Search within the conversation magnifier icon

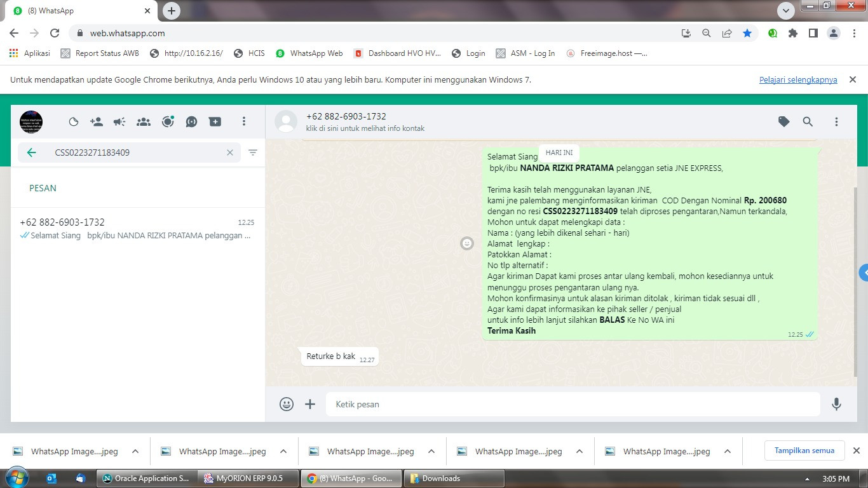click(808, 121)
